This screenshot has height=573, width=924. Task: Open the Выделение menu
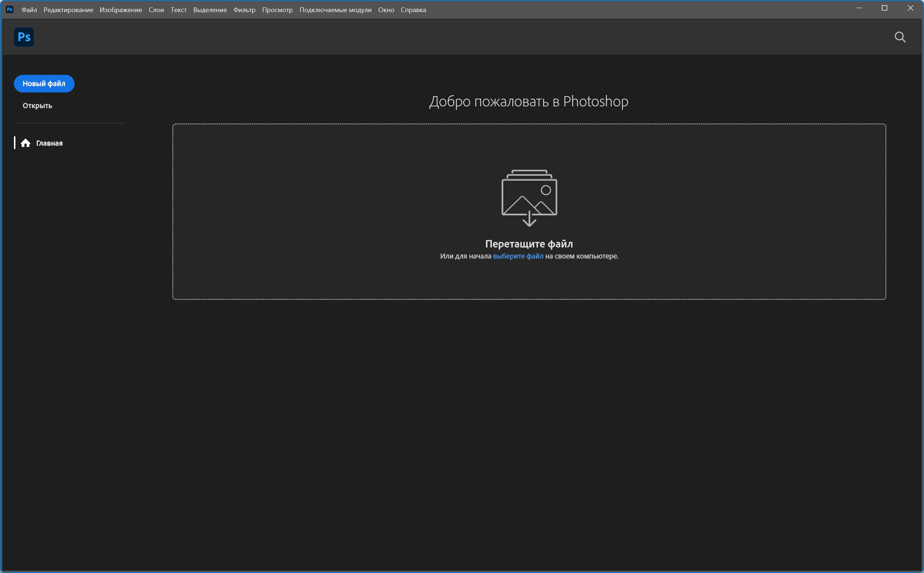click(x=210, y=10)
